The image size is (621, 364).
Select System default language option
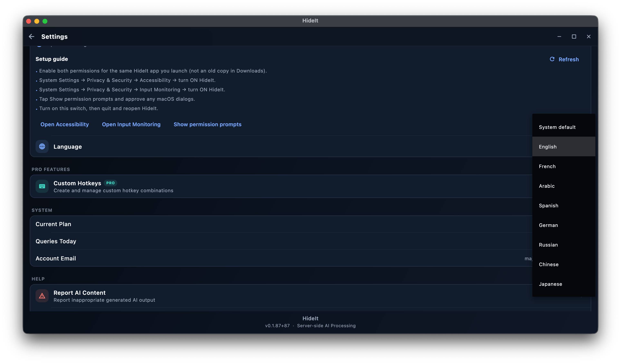pyautogui.click(x=564, y=127)
